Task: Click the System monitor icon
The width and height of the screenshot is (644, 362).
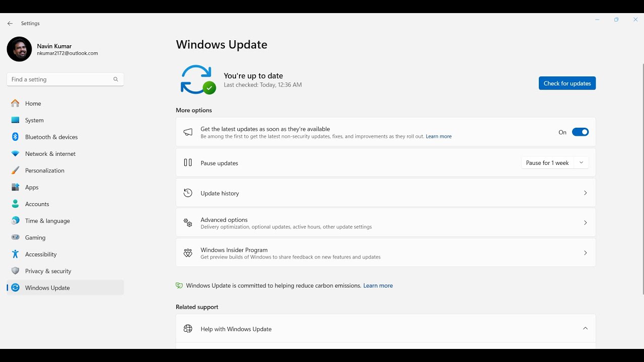Action: pos(15,120)
